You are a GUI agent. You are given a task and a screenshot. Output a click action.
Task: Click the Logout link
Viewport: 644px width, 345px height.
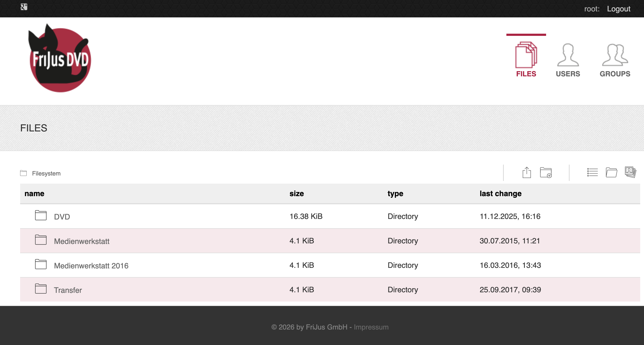pyautogui.click(x=618, y=8)
